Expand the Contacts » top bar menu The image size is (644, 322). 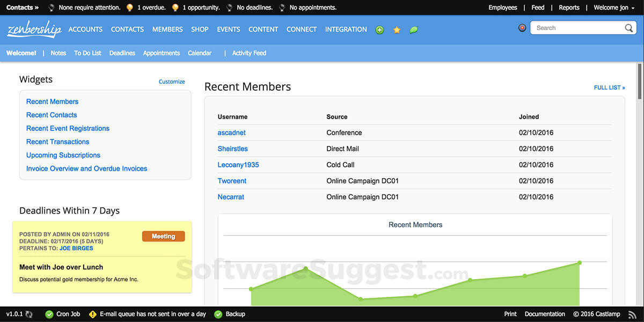point(23,8)
